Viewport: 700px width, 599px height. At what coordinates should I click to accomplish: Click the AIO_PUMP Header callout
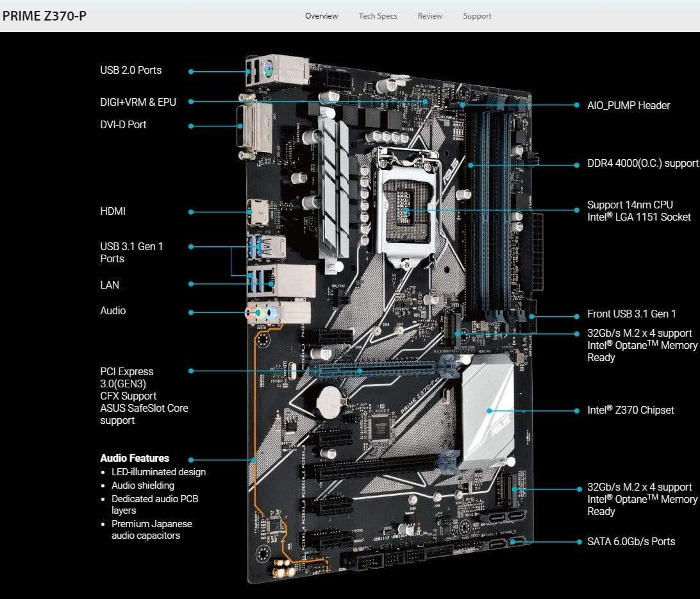coord(629,105)
